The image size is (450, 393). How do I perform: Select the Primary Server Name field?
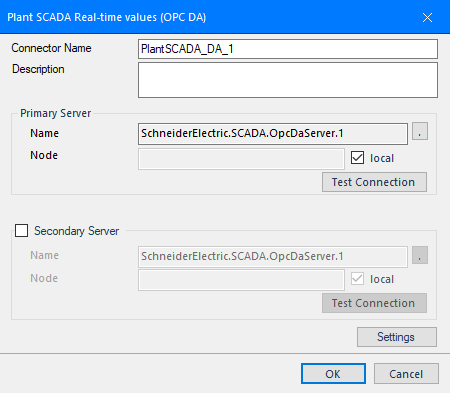273,134
